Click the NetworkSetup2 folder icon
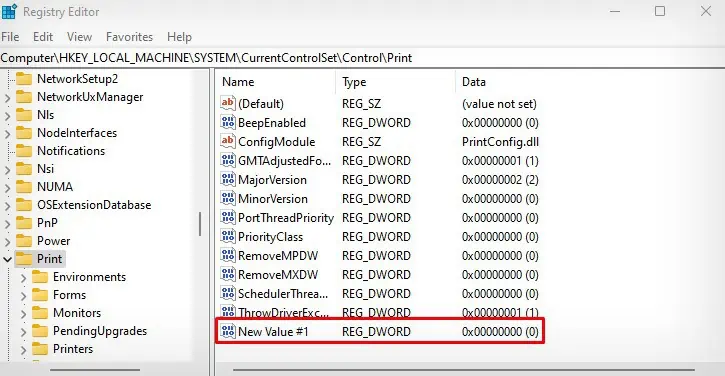This screenshot has width=725, height=376. coord(24,79)
